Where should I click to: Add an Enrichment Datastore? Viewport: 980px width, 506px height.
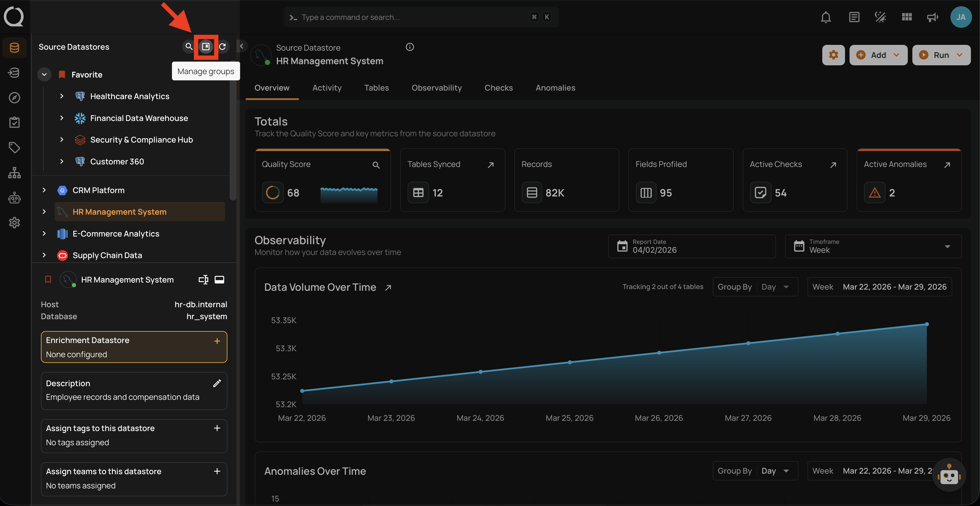click(217, 341)
